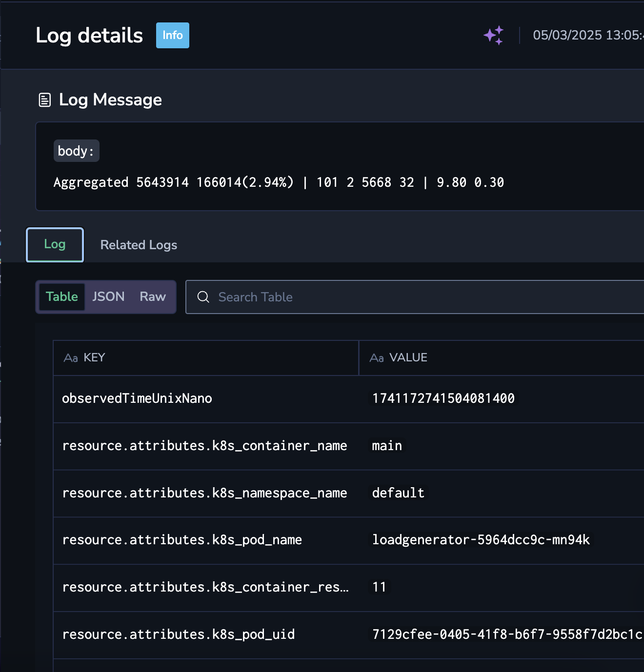Click the Aa icon beside KEY header
644x672 pixels.
coord(71,358)
